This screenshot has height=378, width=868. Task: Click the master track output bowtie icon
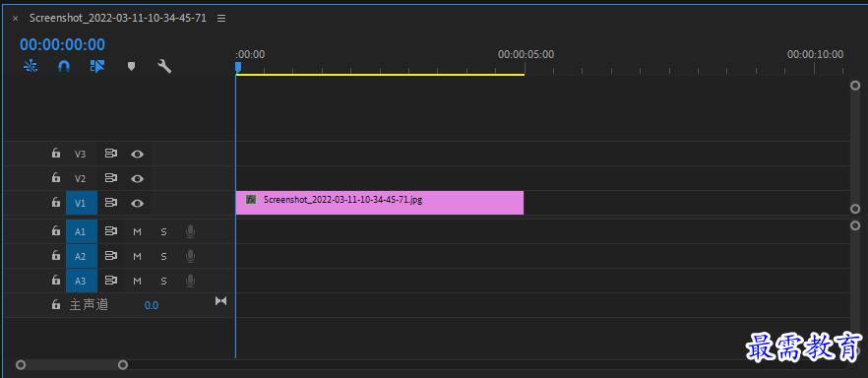tap(220, 300)
